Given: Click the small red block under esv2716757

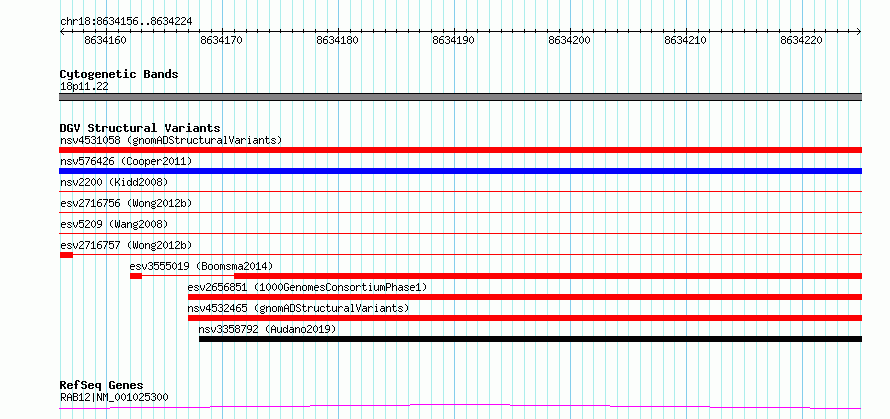Looking at the screenshot, I should pos(66,255).
